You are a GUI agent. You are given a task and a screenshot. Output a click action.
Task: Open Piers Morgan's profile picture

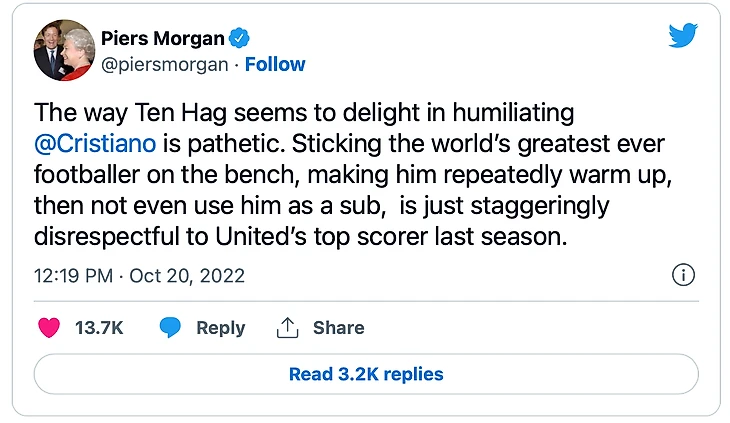pos(63,51)
